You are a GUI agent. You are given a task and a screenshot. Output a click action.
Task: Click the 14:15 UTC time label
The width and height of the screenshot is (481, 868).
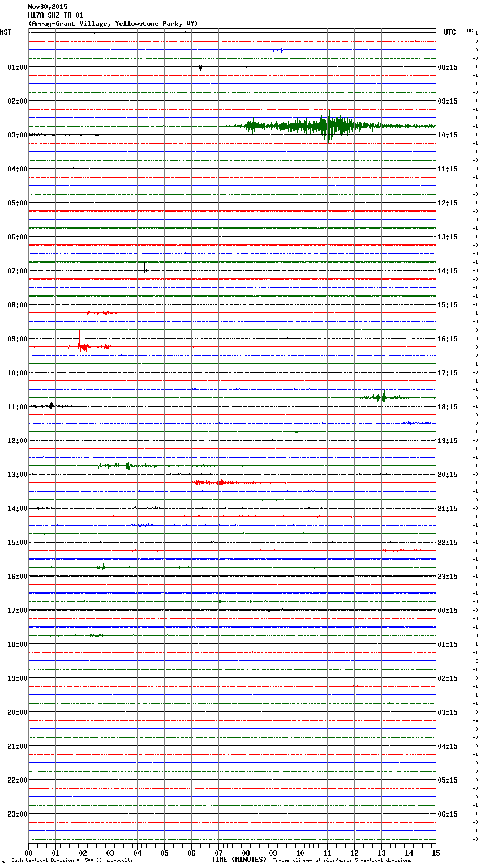[448, 271]
